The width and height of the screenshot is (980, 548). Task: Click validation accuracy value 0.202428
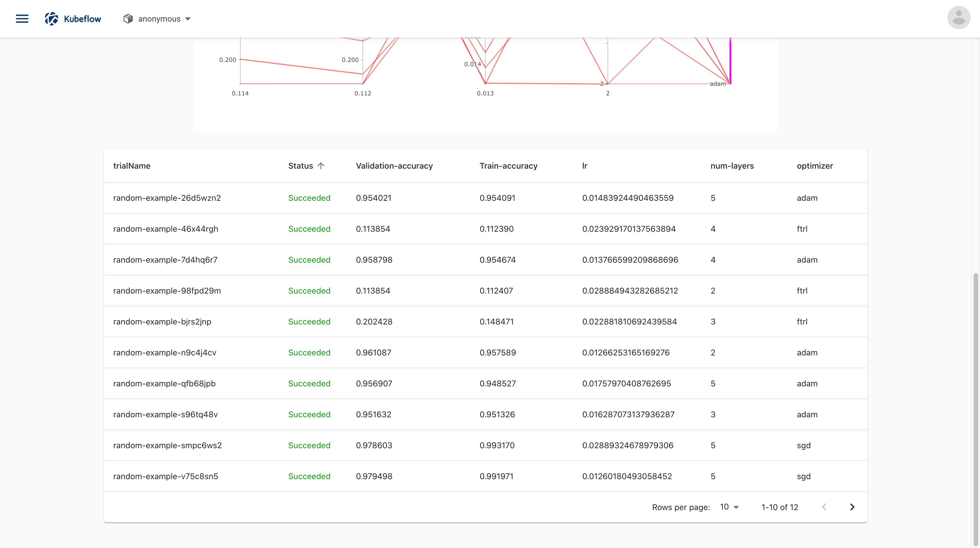(x=374, y=322)
